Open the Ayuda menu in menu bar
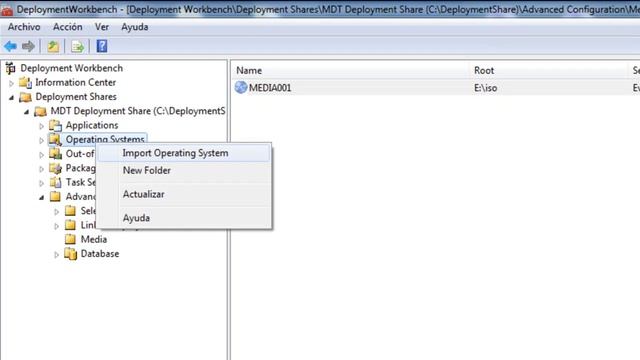Image resolution: width=640 pixels, height=360 pixels. pos(135,27)
